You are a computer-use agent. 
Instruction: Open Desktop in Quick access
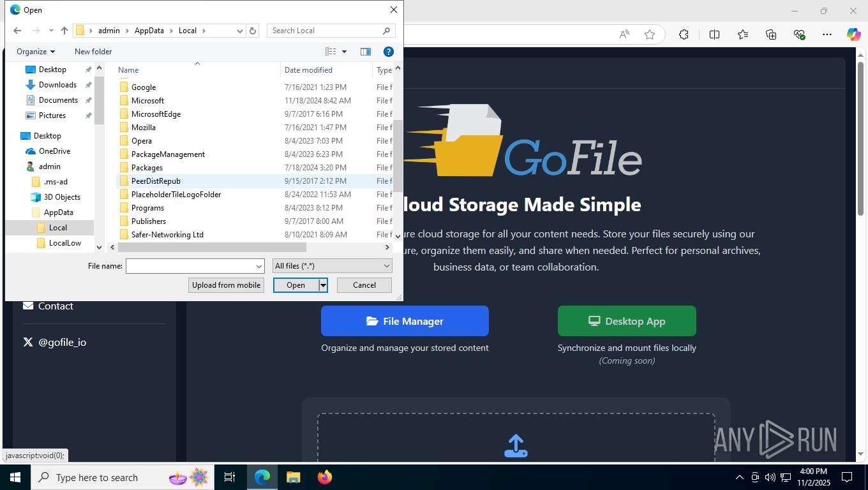click(52, 70)
